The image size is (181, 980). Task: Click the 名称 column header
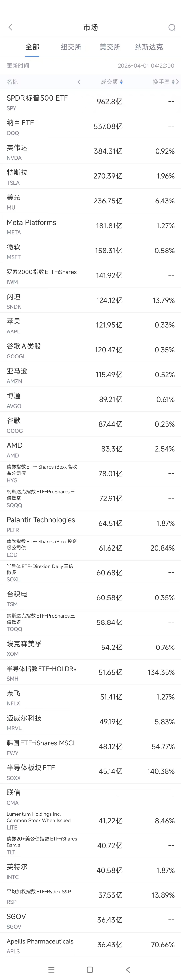pos(12,82)
